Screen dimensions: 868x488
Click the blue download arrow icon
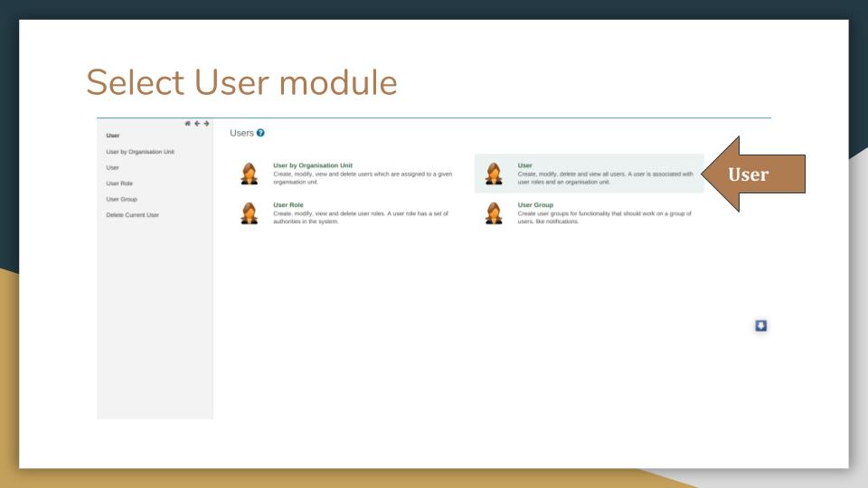coord(760,325)
